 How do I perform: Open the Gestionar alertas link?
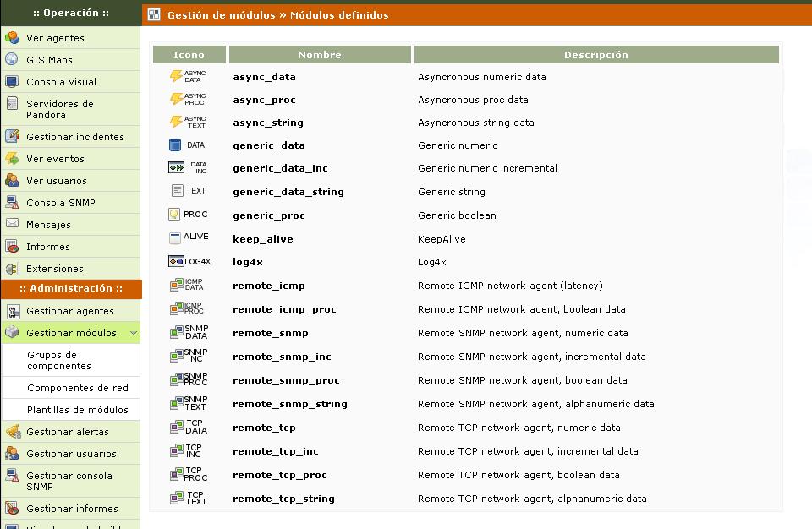[67, 432]
